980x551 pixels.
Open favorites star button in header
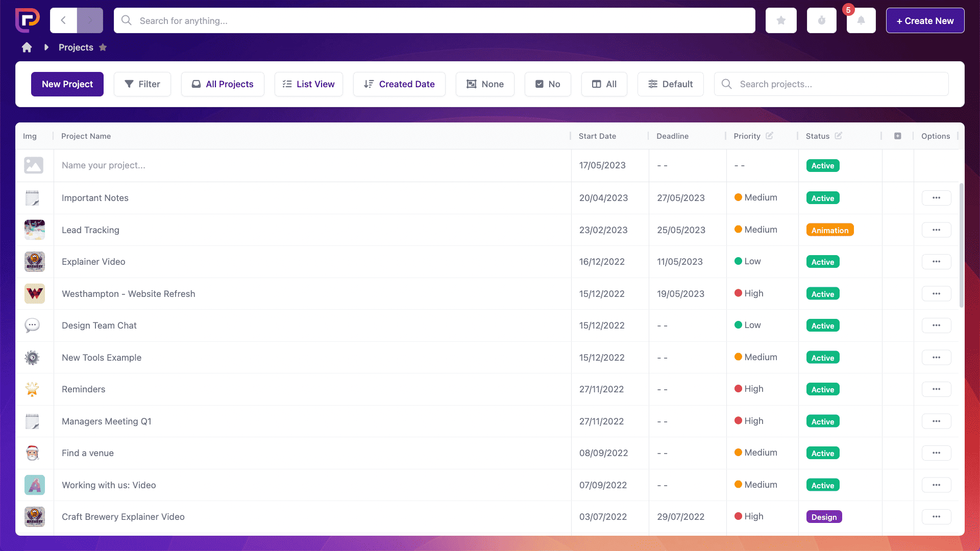[x=781, y=20]
